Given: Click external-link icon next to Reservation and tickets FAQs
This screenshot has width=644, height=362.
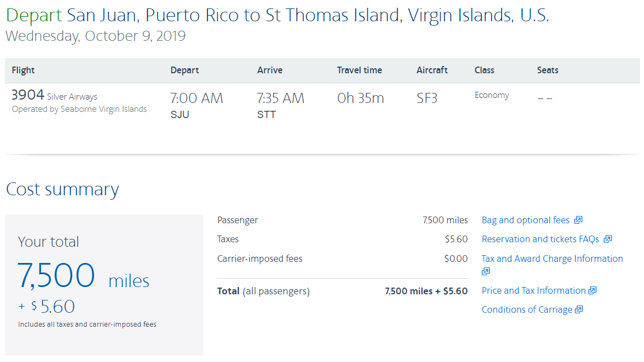Looking at the screenshot, I should (608, 239).
